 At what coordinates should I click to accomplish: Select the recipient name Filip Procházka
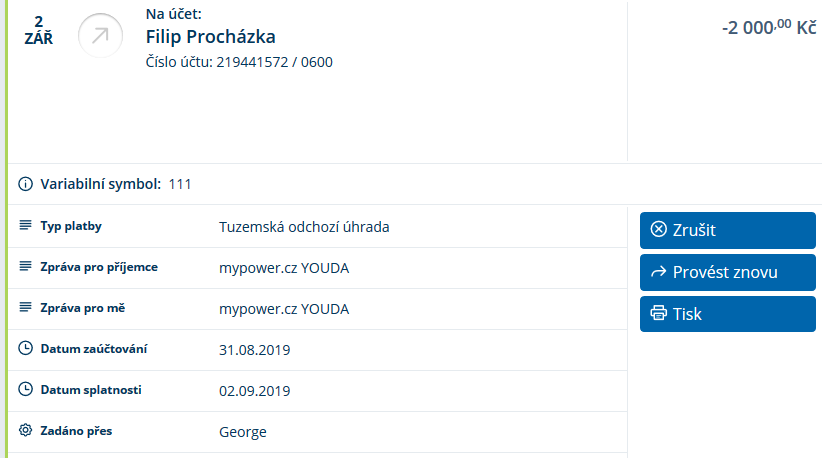coord(210,38)
